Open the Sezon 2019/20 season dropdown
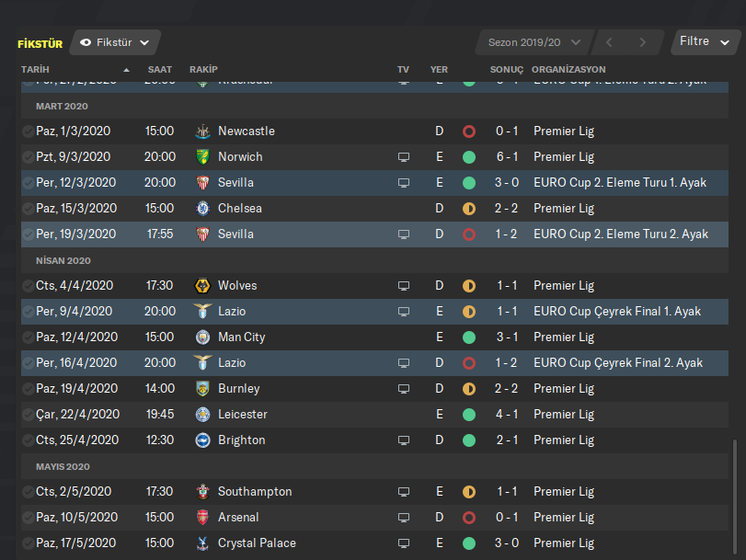 coord(534,42)
